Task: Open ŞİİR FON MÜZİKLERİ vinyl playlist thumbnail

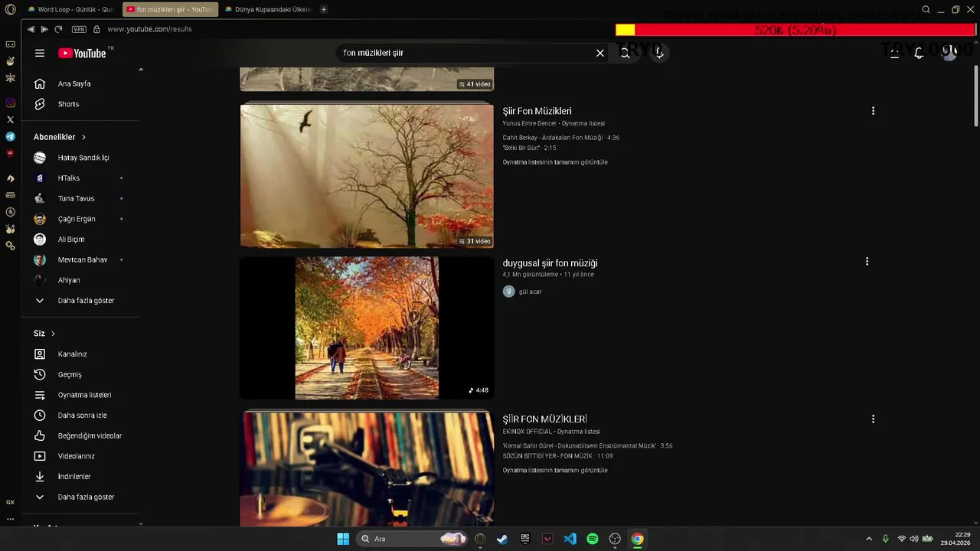Action: coord(367,469)
